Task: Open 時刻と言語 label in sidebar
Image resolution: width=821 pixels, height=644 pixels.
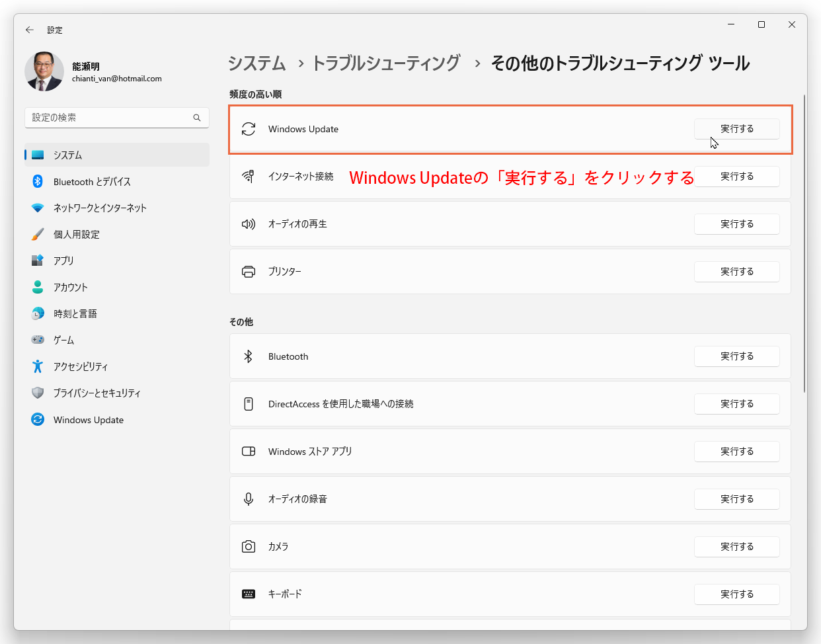Action: coord(75,314)
